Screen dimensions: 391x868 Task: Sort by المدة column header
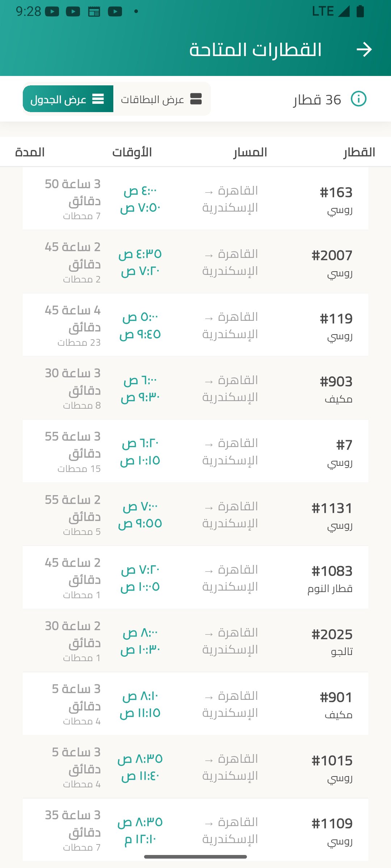tap(30, 152)
